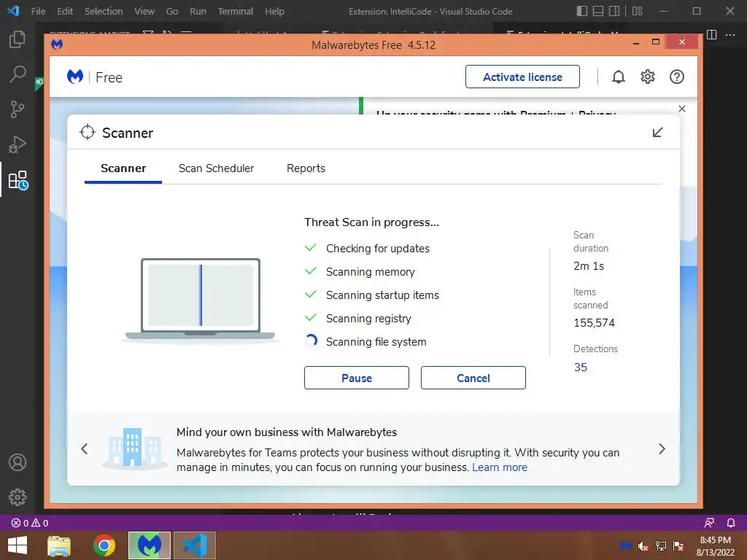Toggle VS Code primary sidebar layout icon
The width and height of the screenshot is (747, 560).
581,11
